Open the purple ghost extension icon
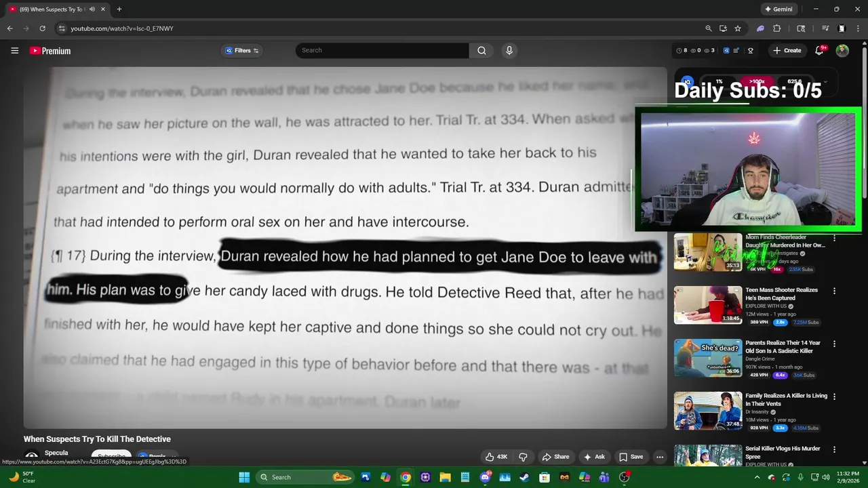This screenshot has width=868, height=488. 761,28
